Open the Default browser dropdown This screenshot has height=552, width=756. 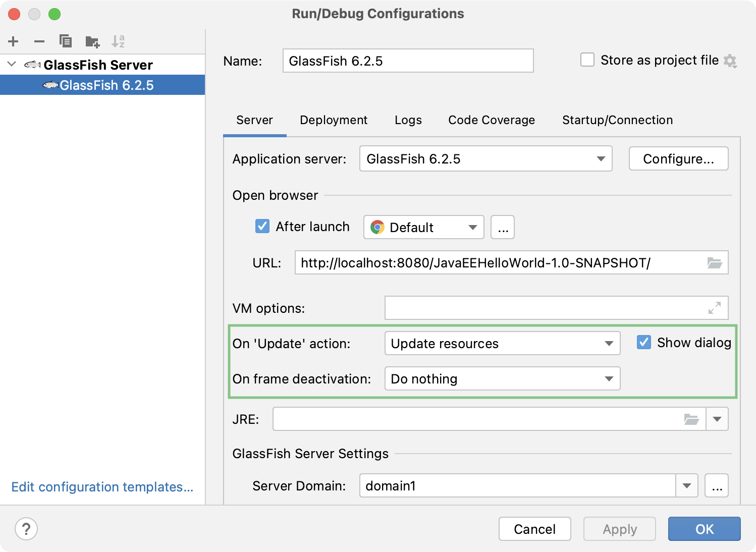click(x=424, y=227)
